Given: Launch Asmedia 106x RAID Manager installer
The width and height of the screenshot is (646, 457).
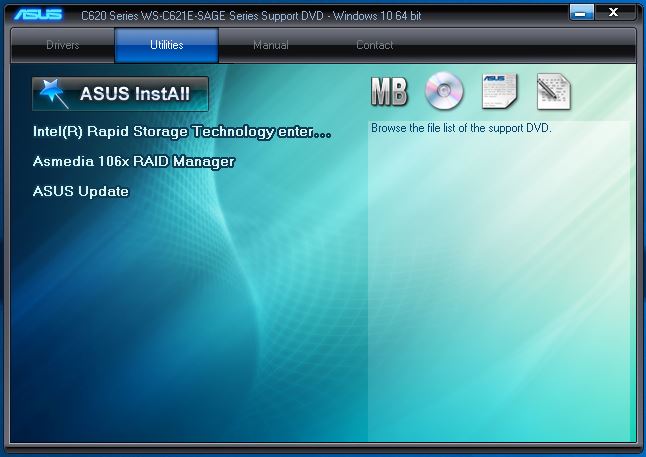Looking at the screenshot, I should [x=133, y=161].
